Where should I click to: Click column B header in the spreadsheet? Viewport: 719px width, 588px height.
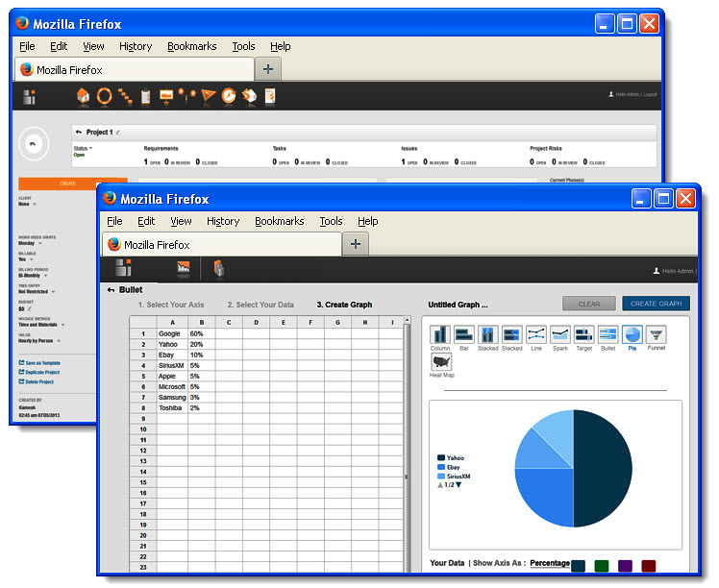point(201,322)
